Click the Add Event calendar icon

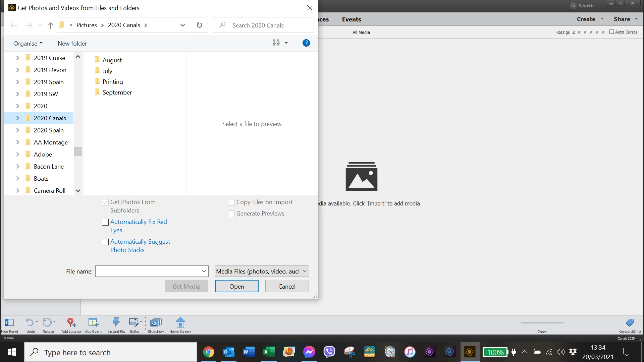click(93, 322)
